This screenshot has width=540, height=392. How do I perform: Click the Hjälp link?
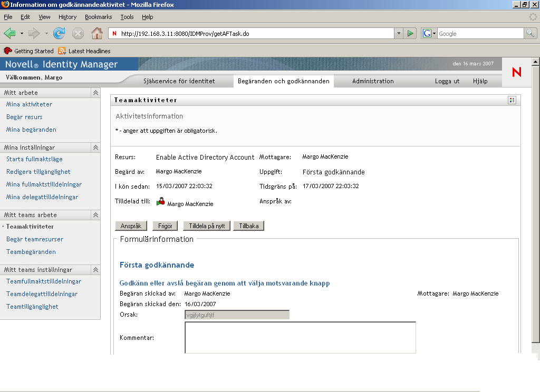click(x=480, y=81)
